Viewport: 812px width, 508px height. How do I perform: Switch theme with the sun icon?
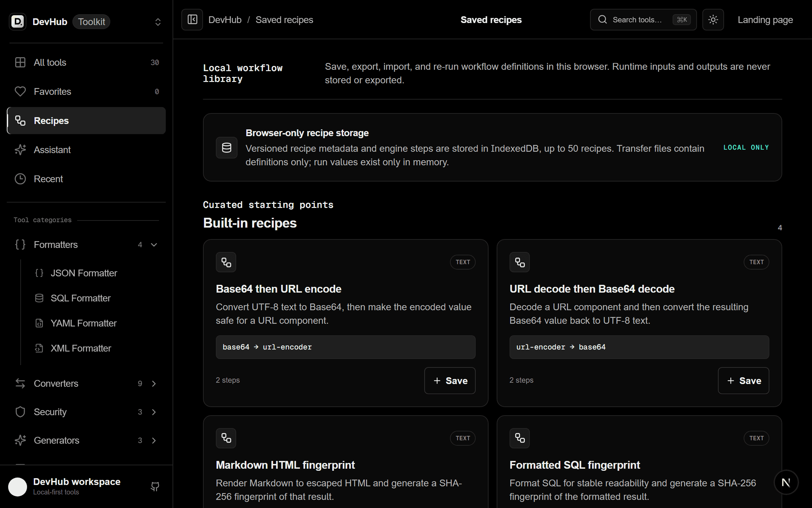pos(713,20)
